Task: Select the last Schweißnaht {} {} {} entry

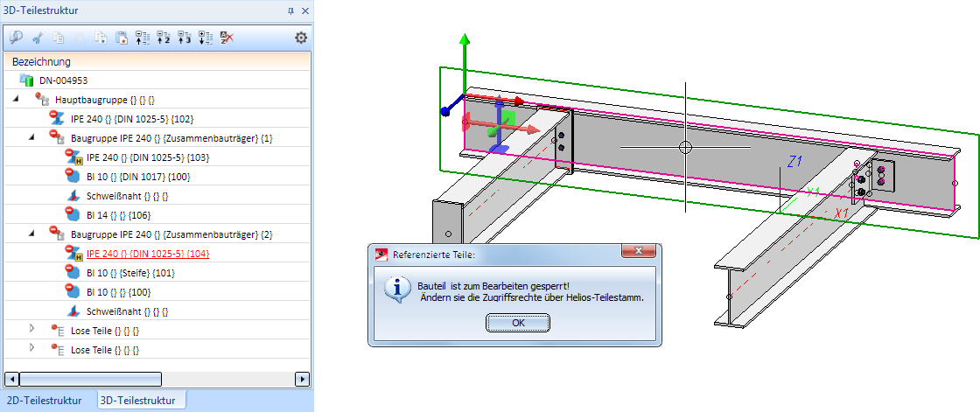Action: click(x=128, y=311)
